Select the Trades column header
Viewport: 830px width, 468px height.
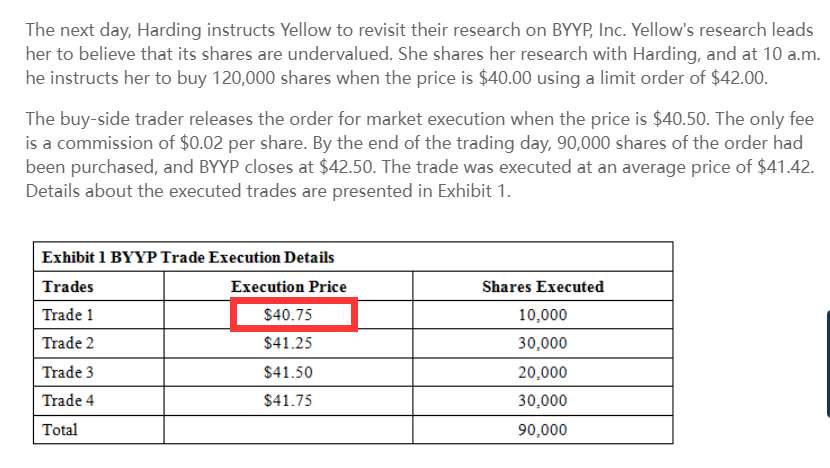[68, 287]
